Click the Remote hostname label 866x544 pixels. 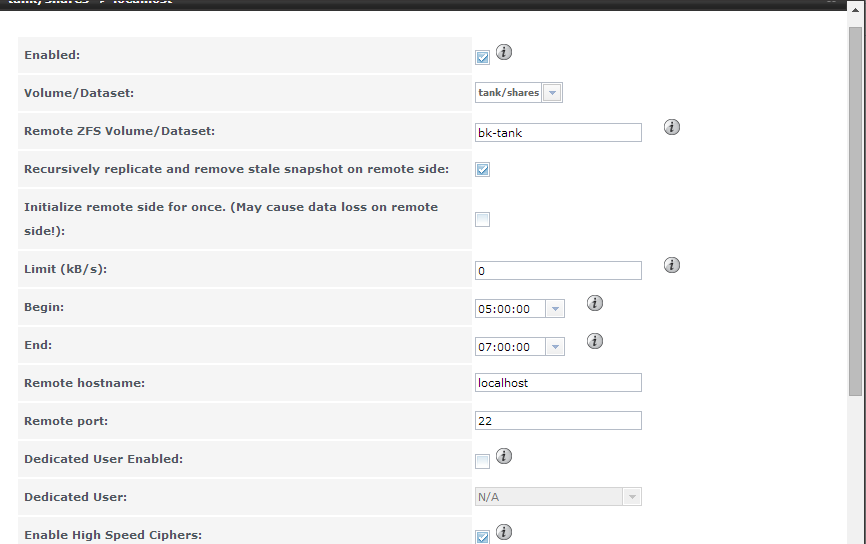85,383
